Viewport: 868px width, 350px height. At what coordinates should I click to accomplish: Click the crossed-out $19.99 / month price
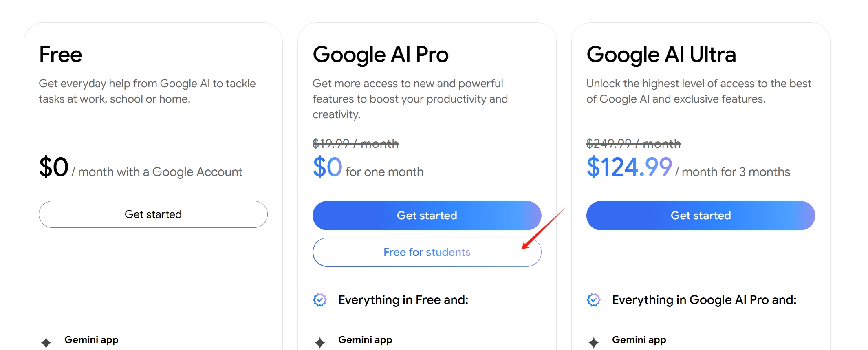[x=355, y=144]
